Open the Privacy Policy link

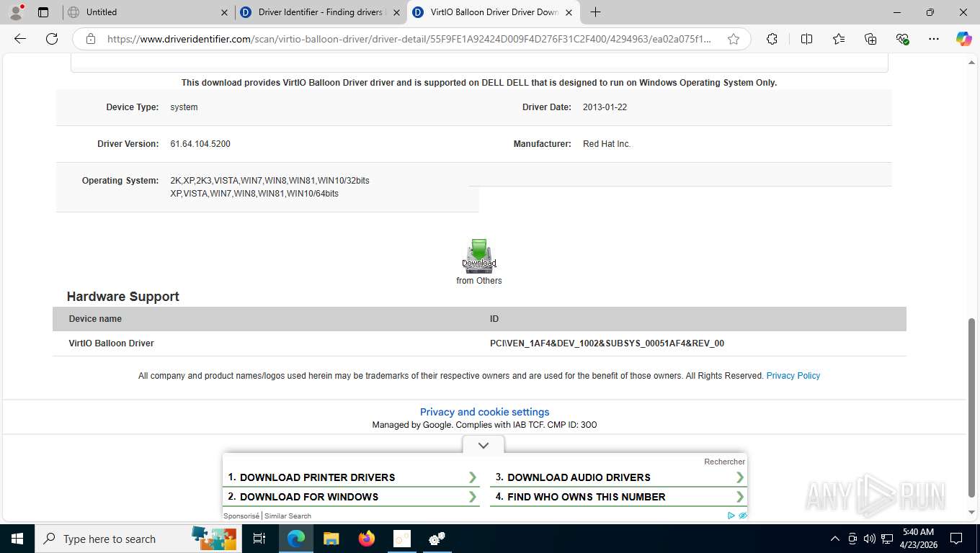[x=793, y=376]
